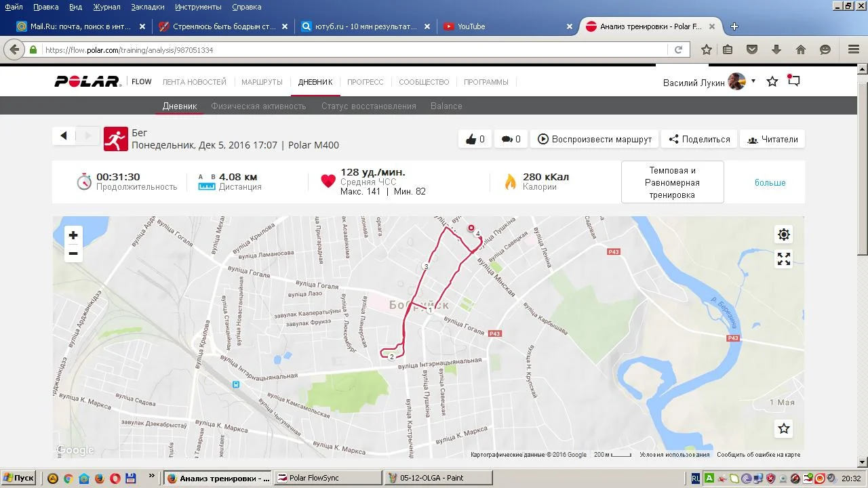Click the Polar logo
Screen dimensions: 868x488
(88, 82)
